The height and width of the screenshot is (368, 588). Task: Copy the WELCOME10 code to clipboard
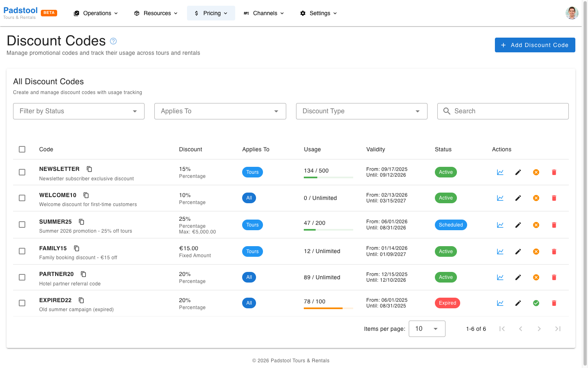86,195
